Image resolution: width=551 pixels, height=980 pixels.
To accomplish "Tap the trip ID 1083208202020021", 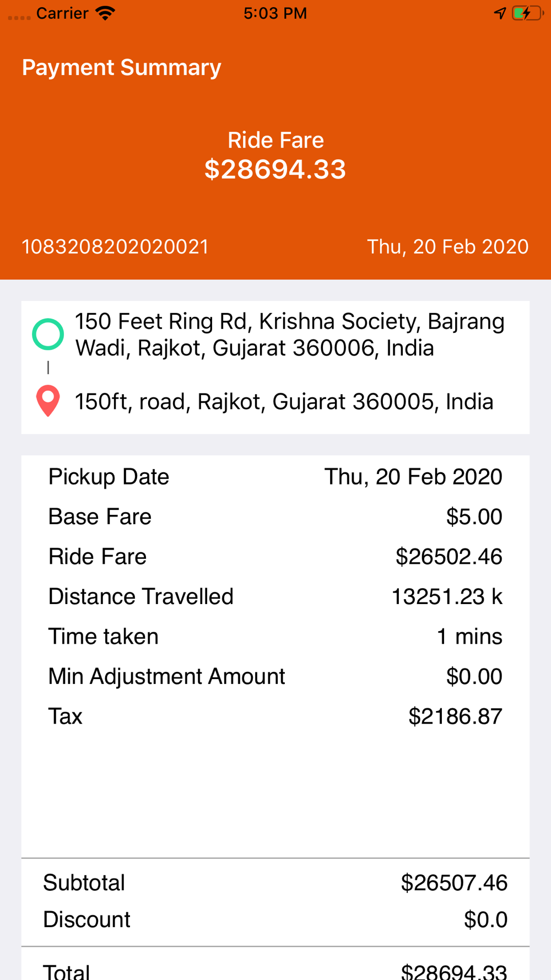I will (x=115, y=246).
